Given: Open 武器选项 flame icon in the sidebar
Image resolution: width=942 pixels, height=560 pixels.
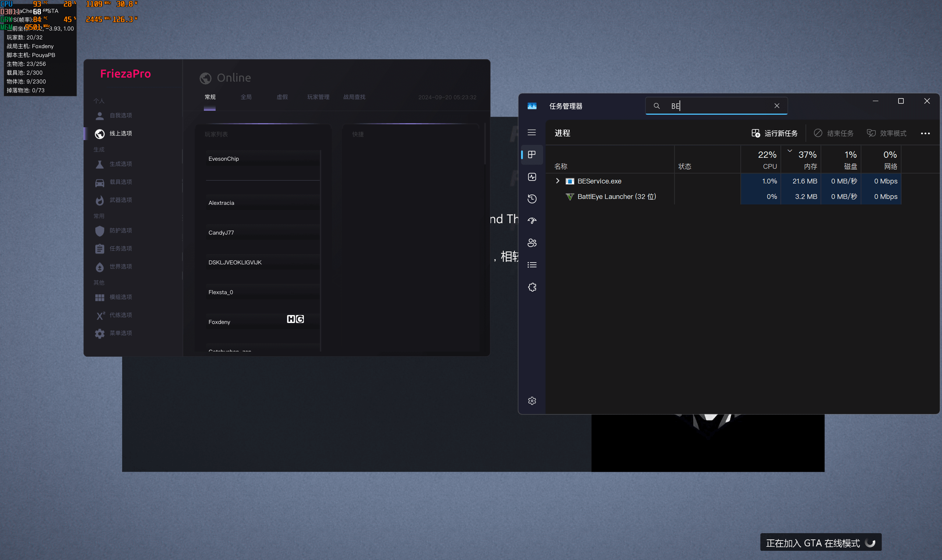Looking at the screenshot, I should click(x=100, y=200).
